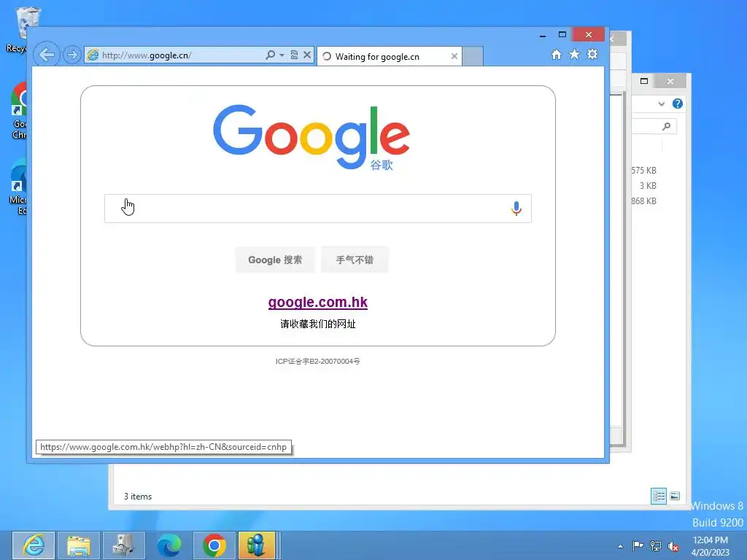The image size is (747, 560).
Task: Click the '手气不错' lucky button
Action: pyautogui.click(x=355, y=260)
